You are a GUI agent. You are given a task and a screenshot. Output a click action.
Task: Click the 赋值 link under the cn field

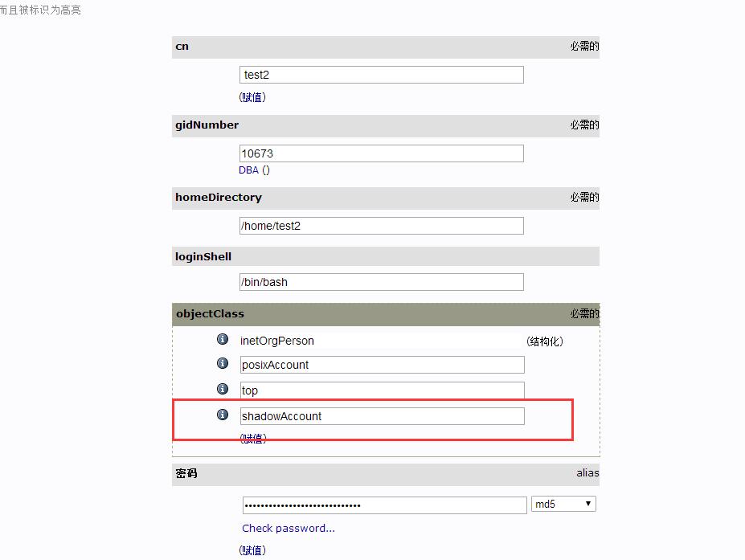252,97
